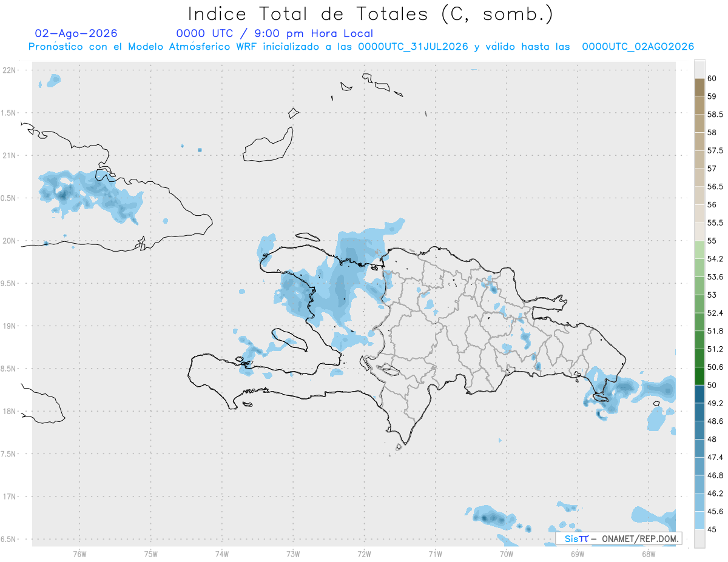Click the "8.5N" latitude label
This screenshot has height=562, width=728.
[8, 369]
